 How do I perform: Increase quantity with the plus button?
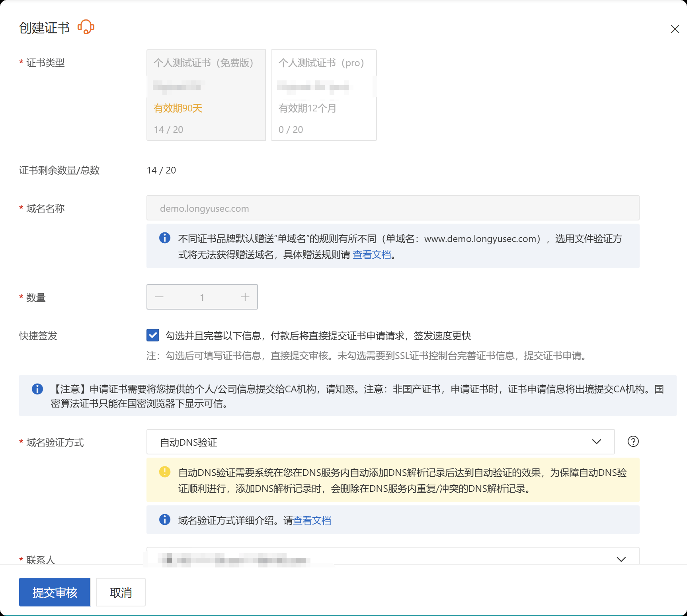pyautogui.click(x=245, y=297)
